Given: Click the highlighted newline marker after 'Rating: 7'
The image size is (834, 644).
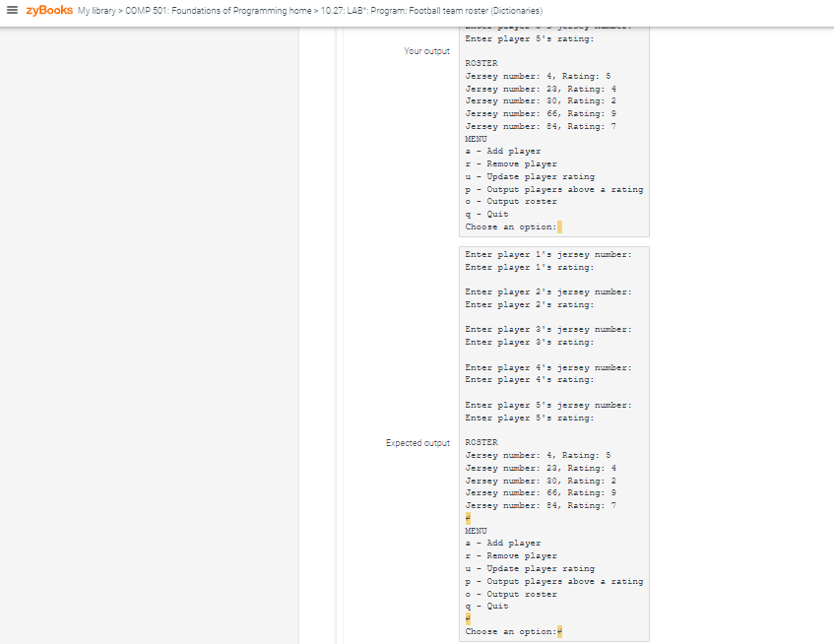Looking at the screenshot, I should pyautogui.click(x=467, y=517).
